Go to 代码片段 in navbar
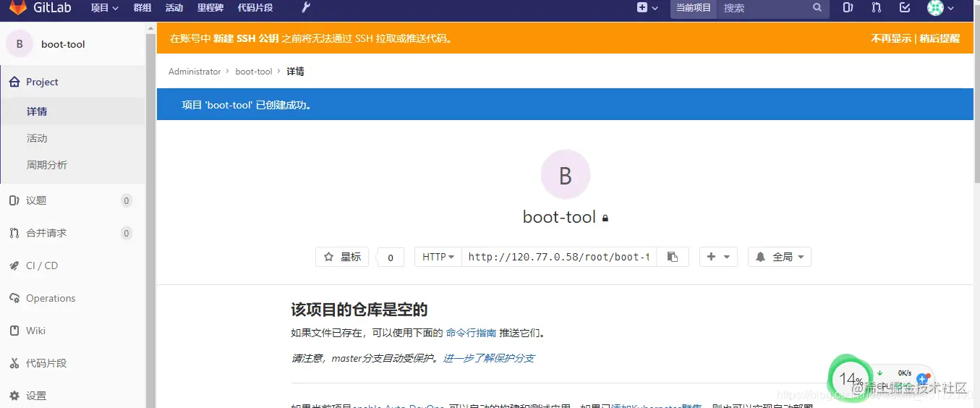980x408 pixels. (x=255, y=8)
